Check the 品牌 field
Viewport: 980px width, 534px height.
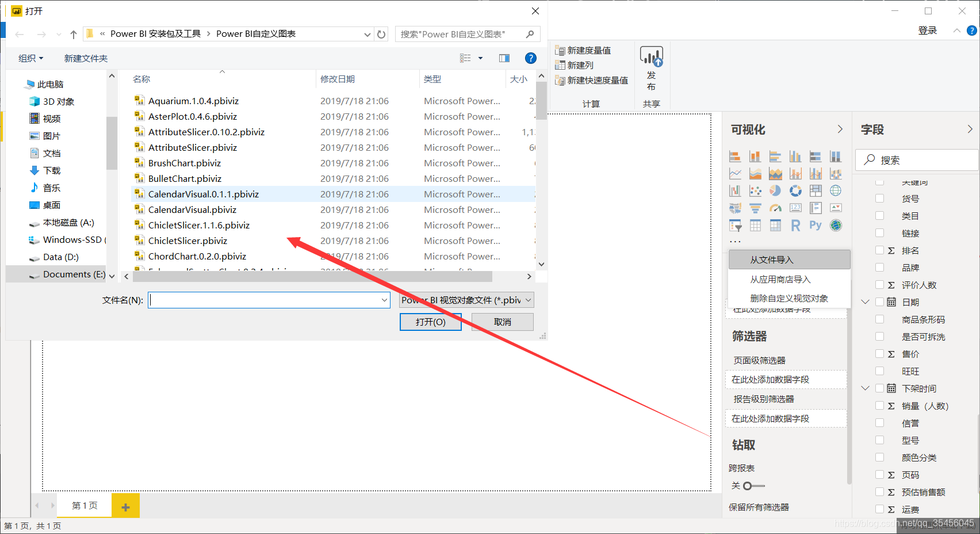pyautogui.click(x=879, y=268)
